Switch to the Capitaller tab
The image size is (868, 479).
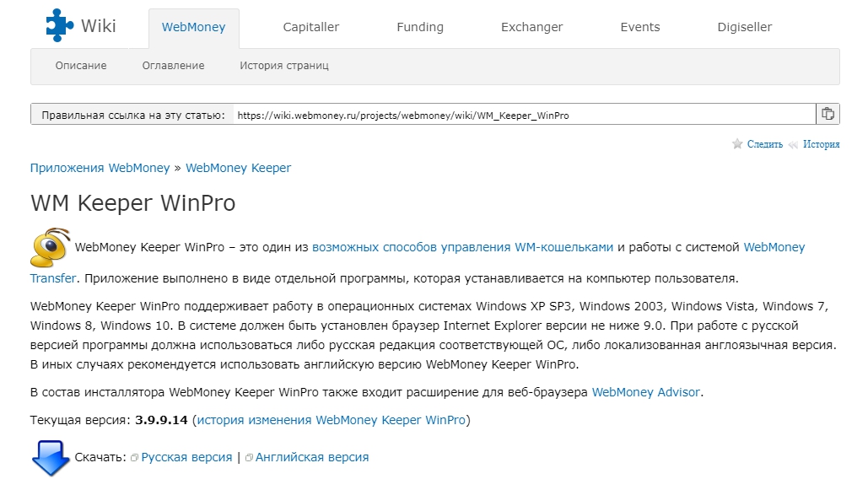(310, 27)
